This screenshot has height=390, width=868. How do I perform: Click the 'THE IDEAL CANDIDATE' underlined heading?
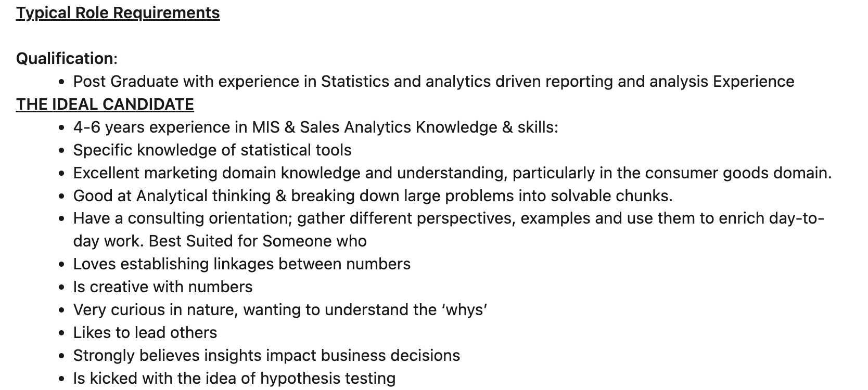point(105,104)
